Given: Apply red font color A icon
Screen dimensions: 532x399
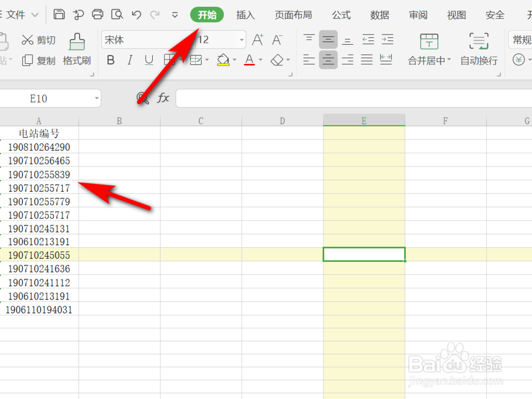Looking at the screenshot, I should 250,60.
